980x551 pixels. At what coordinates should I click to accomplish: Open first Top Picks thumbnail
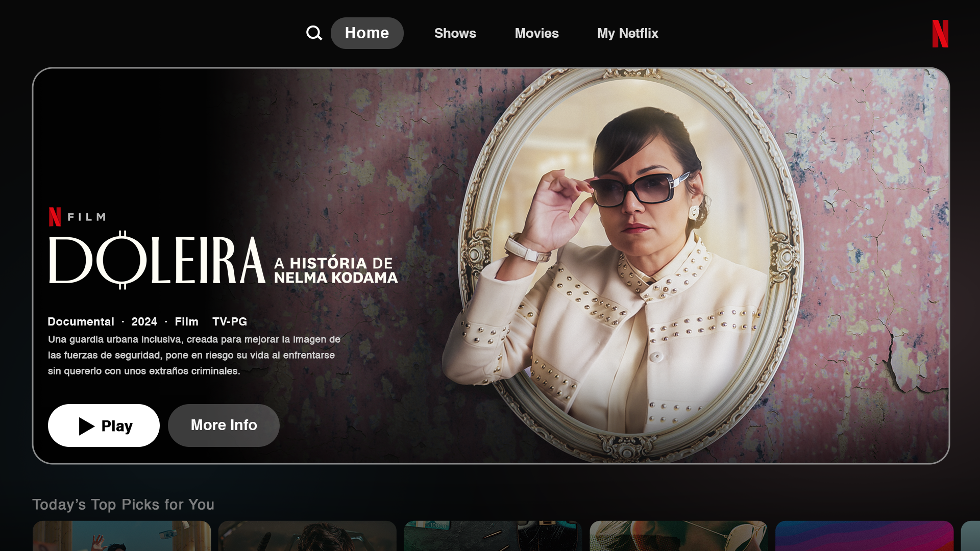[x=121, y=536]
